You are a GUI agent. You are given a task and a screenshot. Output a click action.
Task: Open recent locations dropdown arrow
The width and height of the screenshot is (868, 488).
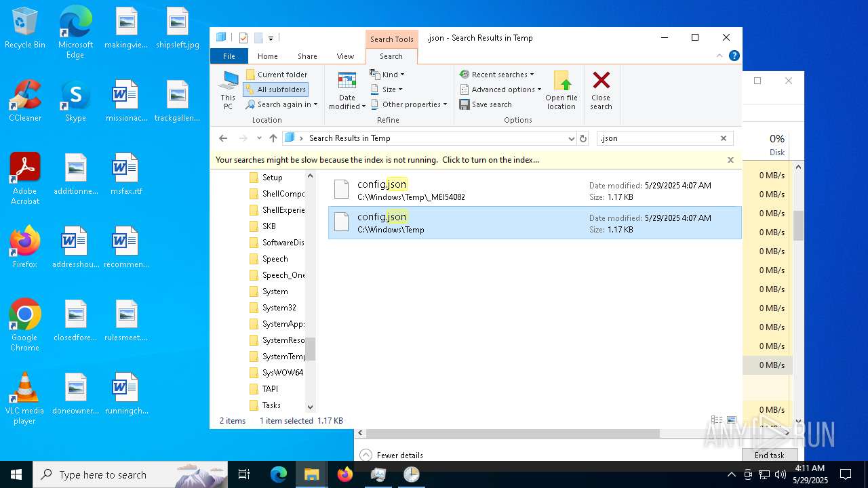pyautogui.click(x=259, y=138)
